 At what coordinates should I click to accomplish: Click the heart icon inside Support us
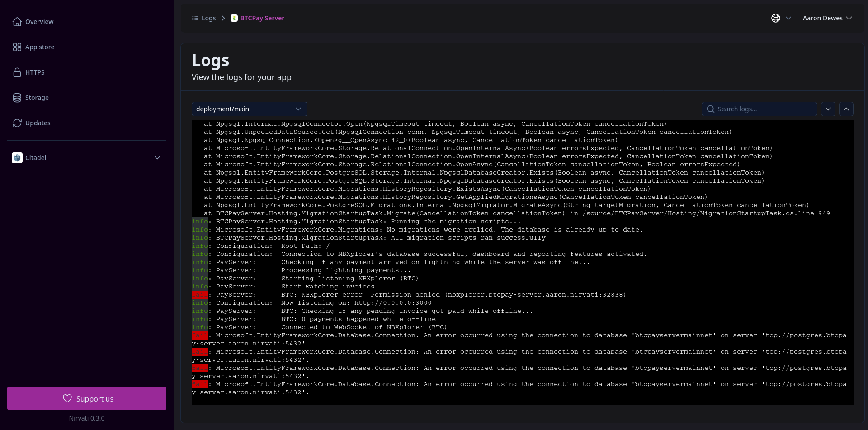click(67, 398)
